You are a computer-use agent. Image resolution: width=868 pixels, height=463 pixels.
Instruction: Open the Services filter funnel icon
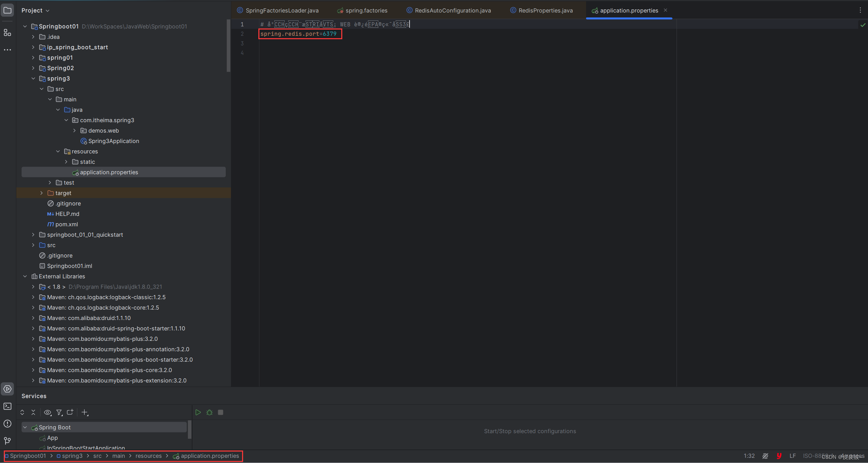59,412
